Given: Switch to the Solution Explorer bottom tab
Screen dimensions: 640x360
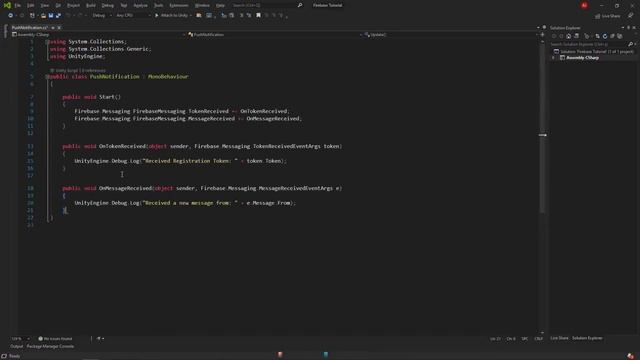Looking at the screenshot, I should [x=587, y=338].
